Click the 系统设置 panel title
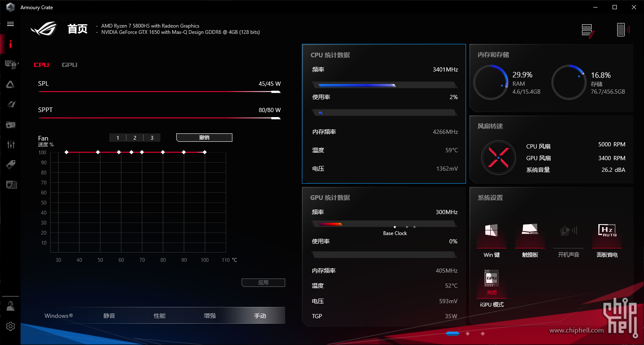Viewport: 644px width, 345px height. click(490, 198)
